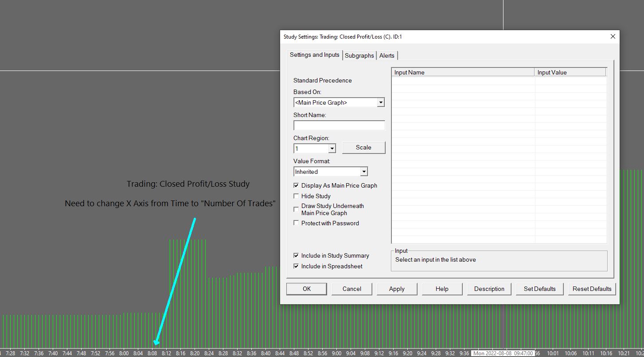
Task: Click the 'Standard Precedence' label
Action: coord(323,80)
